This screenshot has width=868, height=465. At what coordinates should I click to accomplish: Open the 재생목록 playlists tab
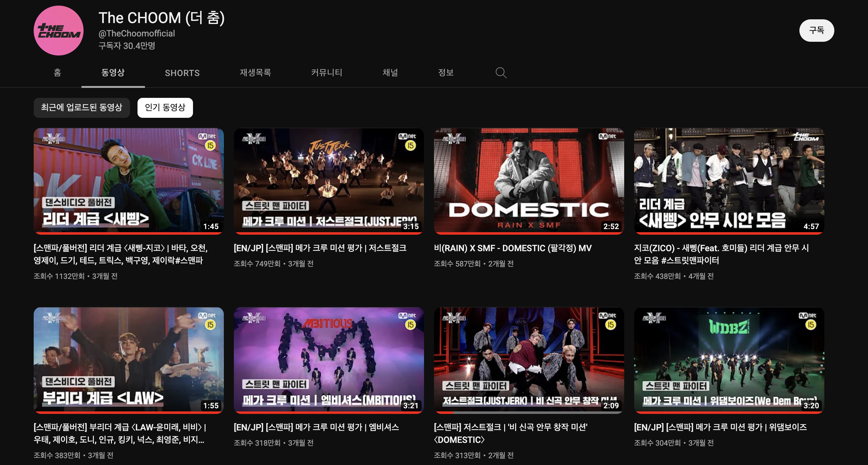[255, 73]
